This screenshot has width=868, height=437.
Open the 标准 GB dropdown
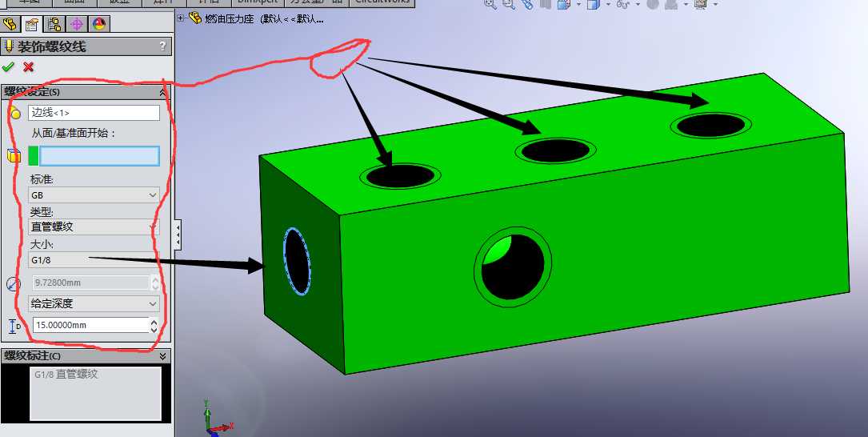(x=154, y=195)
